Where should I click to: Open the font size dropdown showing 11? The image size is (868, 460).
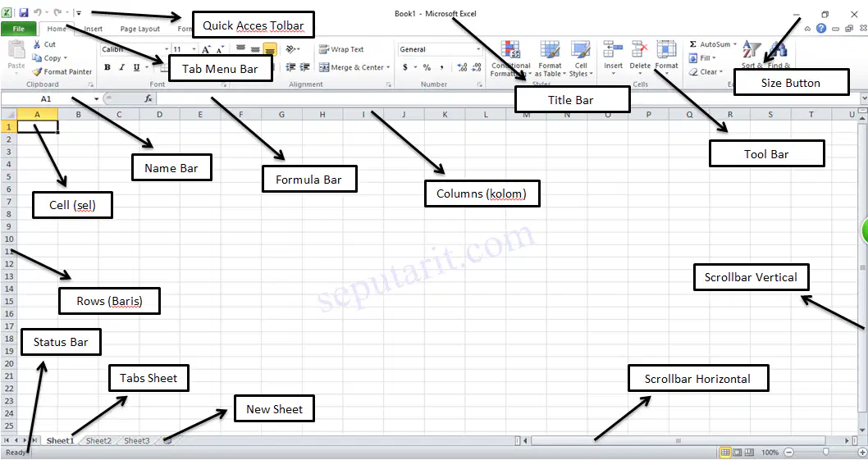(185, 49)
